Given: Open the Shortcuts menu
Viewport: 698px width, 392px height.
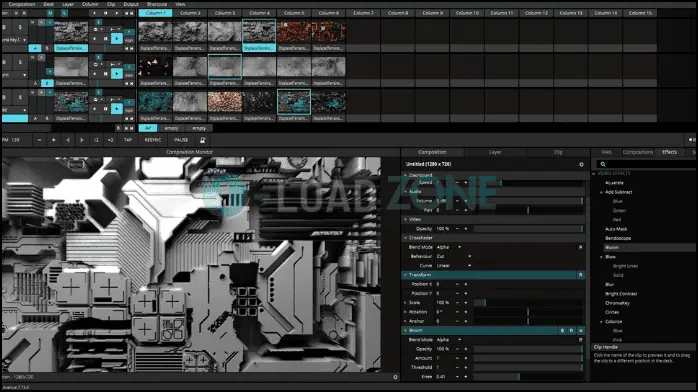Looking at the screenshot, I should pos(157,4).
